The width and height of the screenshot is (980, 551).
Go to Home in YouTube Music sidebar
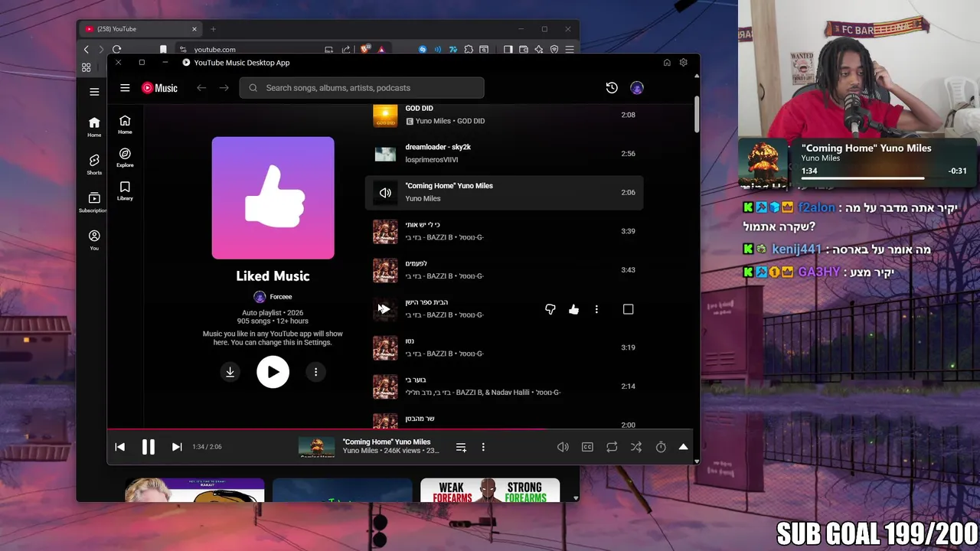[125, 125]
